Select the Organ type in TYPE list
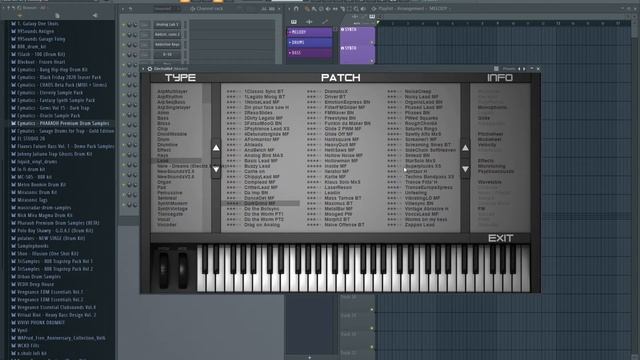Image resolution: width=640 pixels, height=360 pixels. (x=164, y=182)
